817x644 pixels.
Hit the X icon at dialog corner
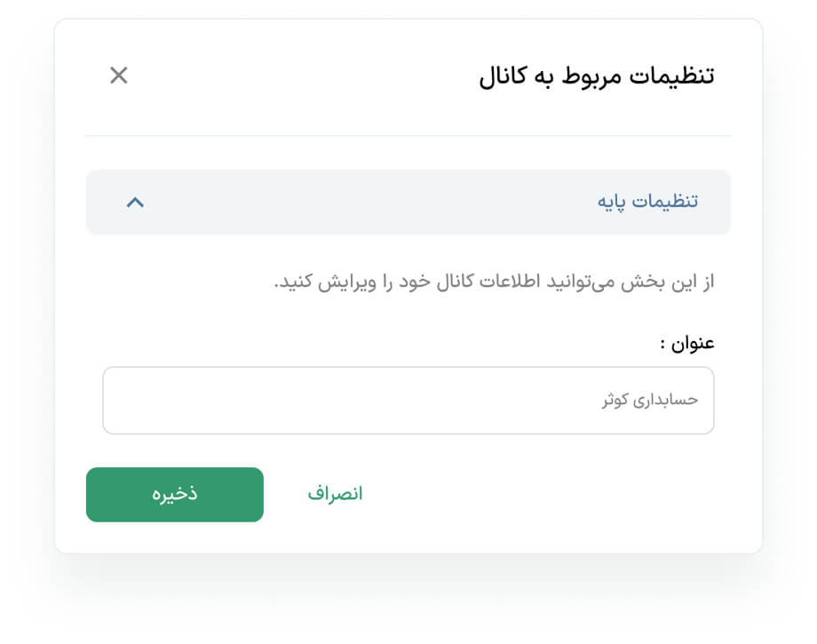pyautogui.click(x=119, y=76)
